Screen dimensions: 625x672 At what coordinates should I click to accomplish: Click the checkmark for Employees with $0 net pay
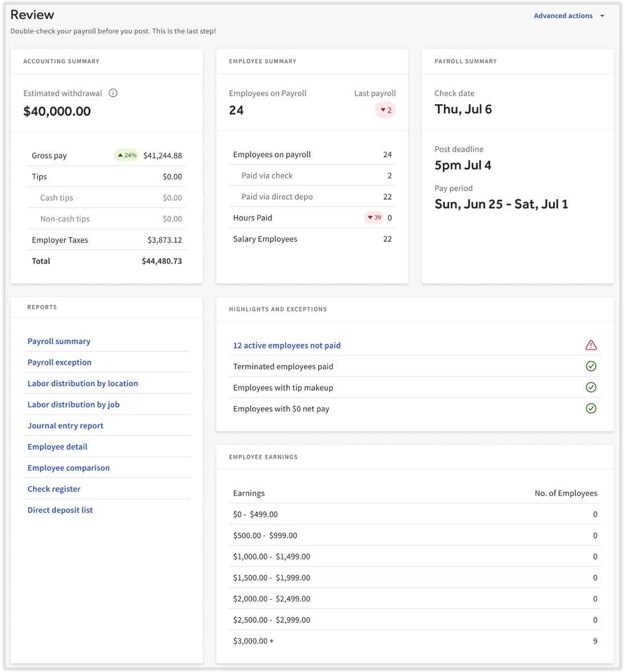click(591, 408)
